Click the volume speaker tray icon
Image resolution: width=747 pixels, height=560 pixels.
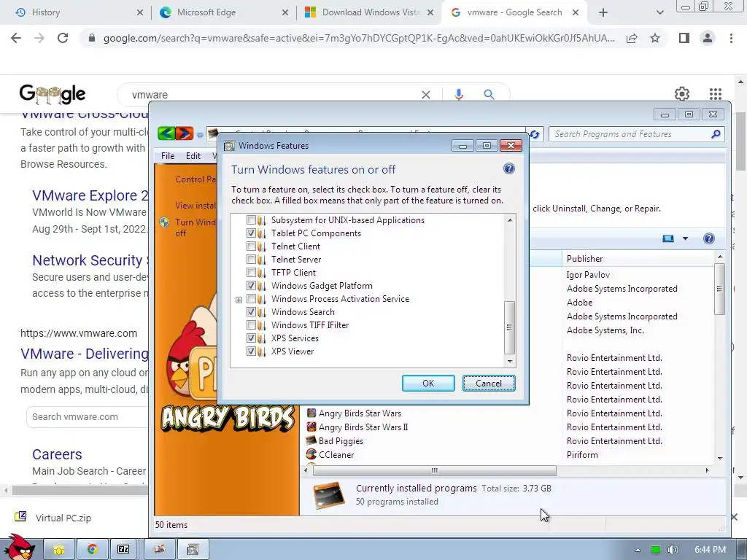(x=673, y=550)
